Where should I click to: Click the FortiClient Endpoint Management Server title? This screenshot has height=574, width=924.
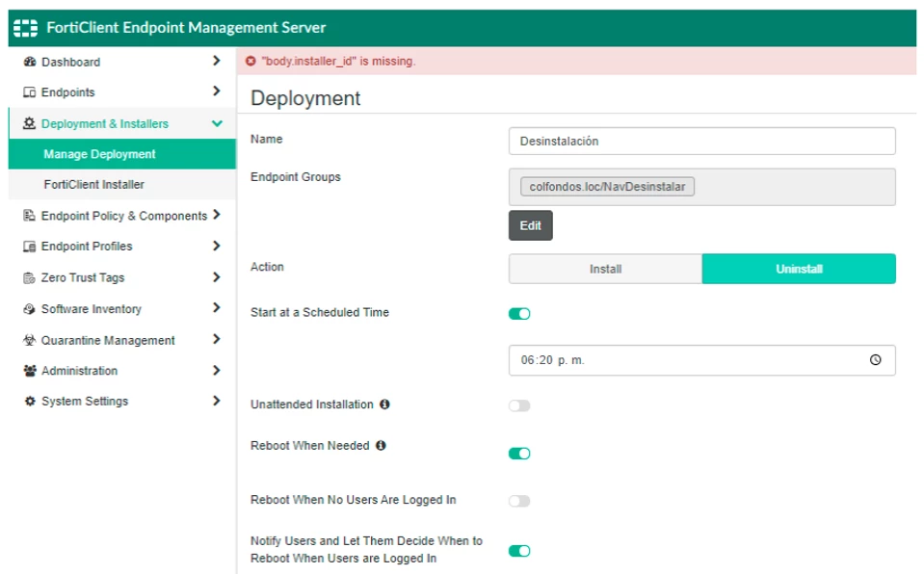(x=186, y=28)
